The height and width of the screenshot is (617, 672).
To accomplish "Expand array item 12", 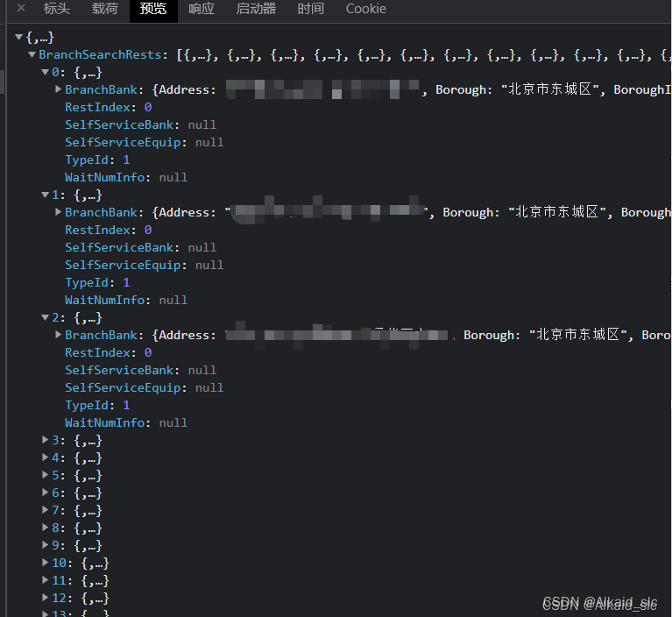I will [x=45, y=597].
